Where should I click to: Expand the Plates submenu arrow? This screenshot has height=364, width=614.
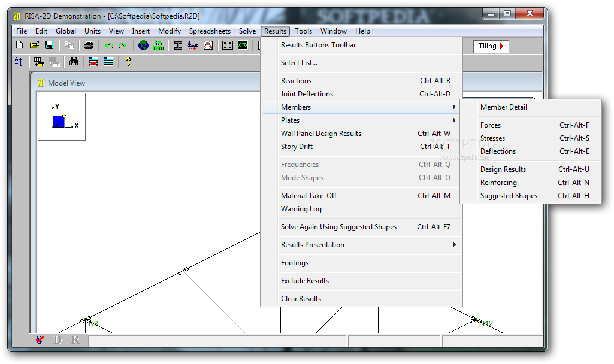click(454, 120)
